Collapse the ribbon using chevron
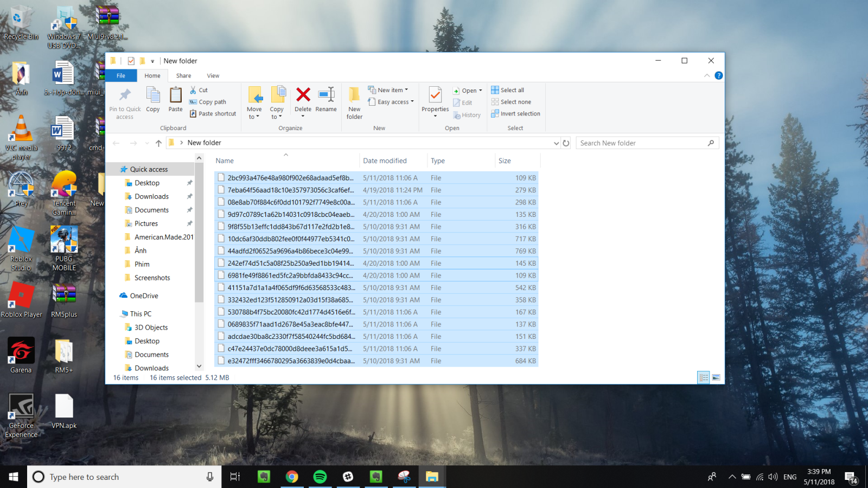 [x=707, y=76]
